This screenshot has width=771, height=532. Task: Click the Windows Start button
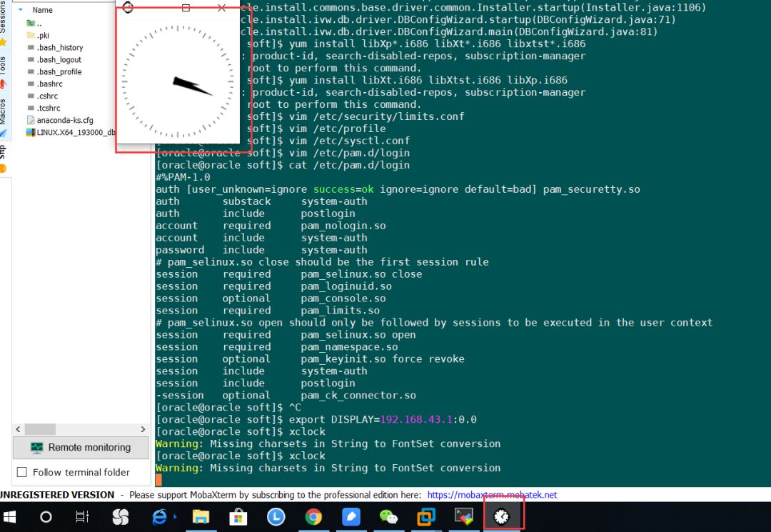(9, 516)
